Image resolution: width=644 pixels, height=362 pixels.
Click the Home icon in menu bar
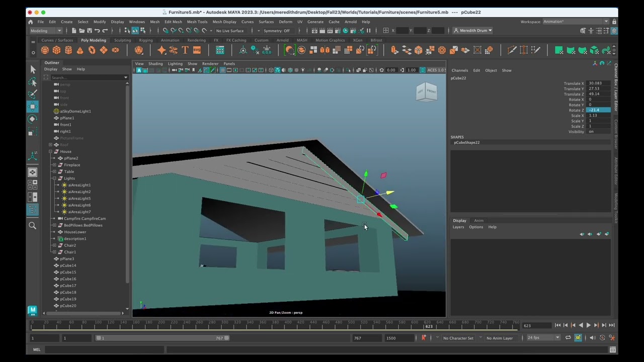pos(30,22)
